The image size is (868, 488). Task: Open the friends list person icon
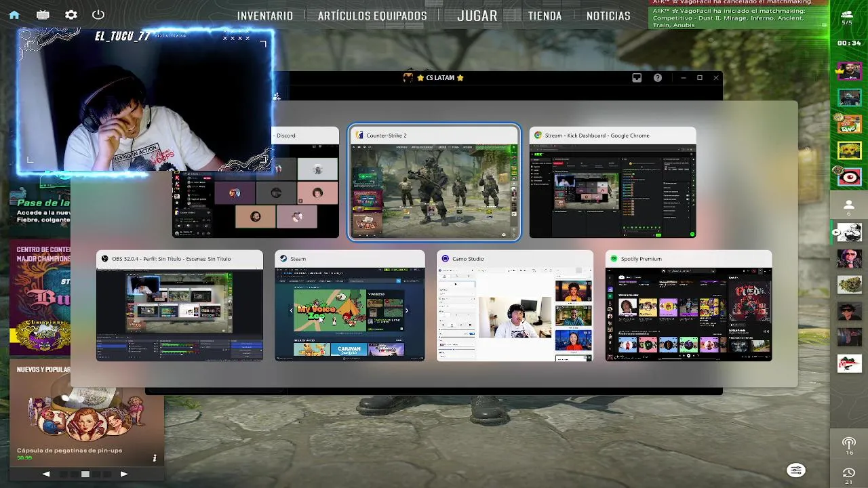click(848, 206)
